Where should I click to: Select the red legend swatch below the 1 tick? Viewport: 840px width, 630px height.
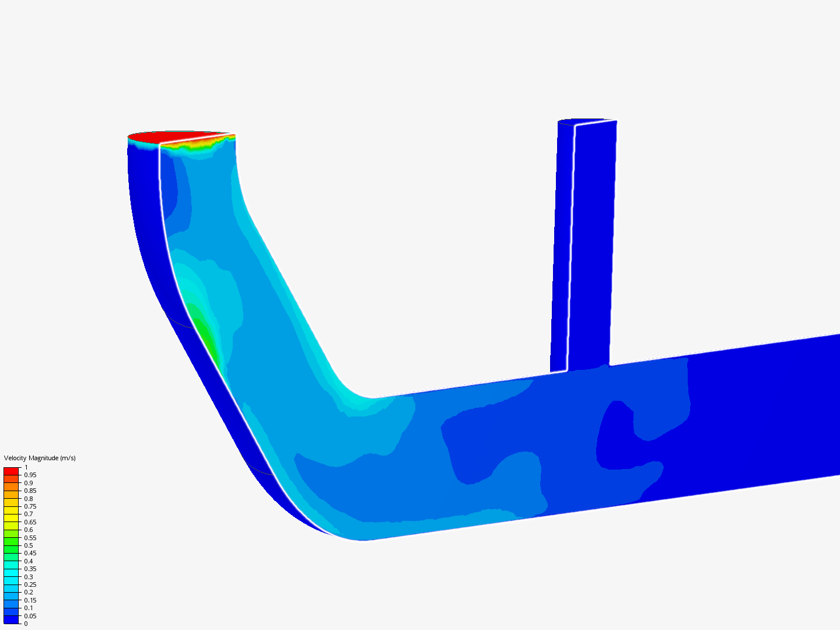coord(11,471)
